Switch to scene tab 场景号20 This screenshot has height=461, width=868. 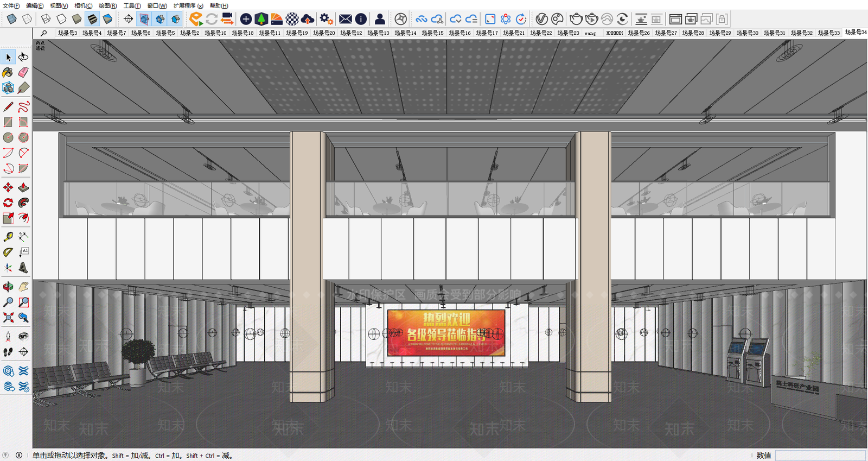(x=324, y=33)
